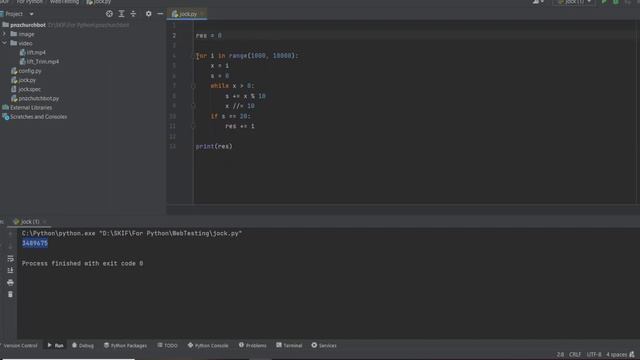Viewport: 640px width, 360px height.
Task: Expand External Libraries node
Action: (x=27, y=108)
